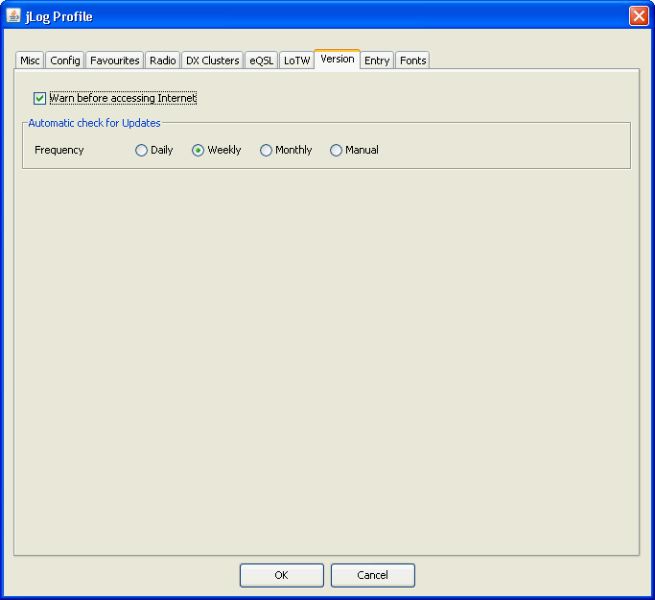Click the jLog application icon in title bar
Image resolution: width=655 pixels, height=600 pixels.
click(x=13, y=15)
